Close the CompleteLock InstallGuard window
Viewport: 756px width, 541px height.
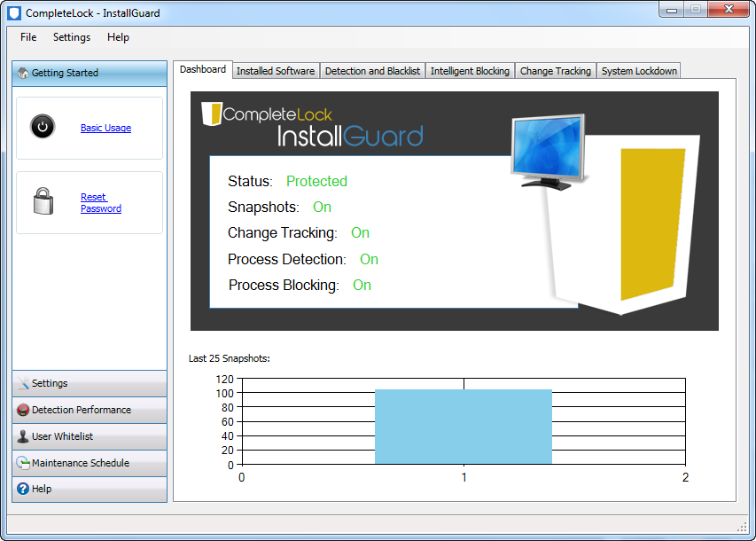click(x=729, y=9)
